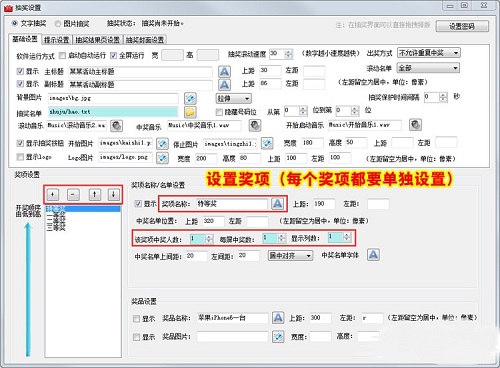Click the 宽度 field showing 180
The image size is (500, 368).
pyautogui.click(x=312, y=143)
